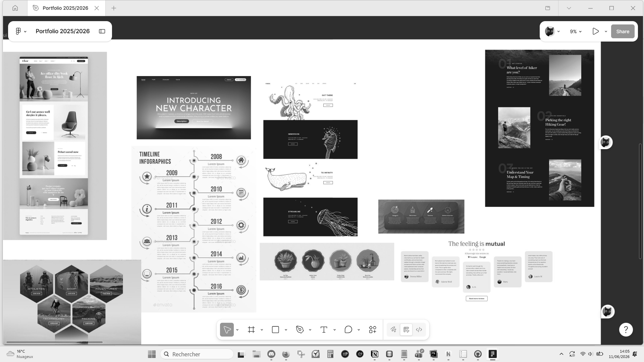Click The feeling is mutual heading

click(x=476, y=244)
